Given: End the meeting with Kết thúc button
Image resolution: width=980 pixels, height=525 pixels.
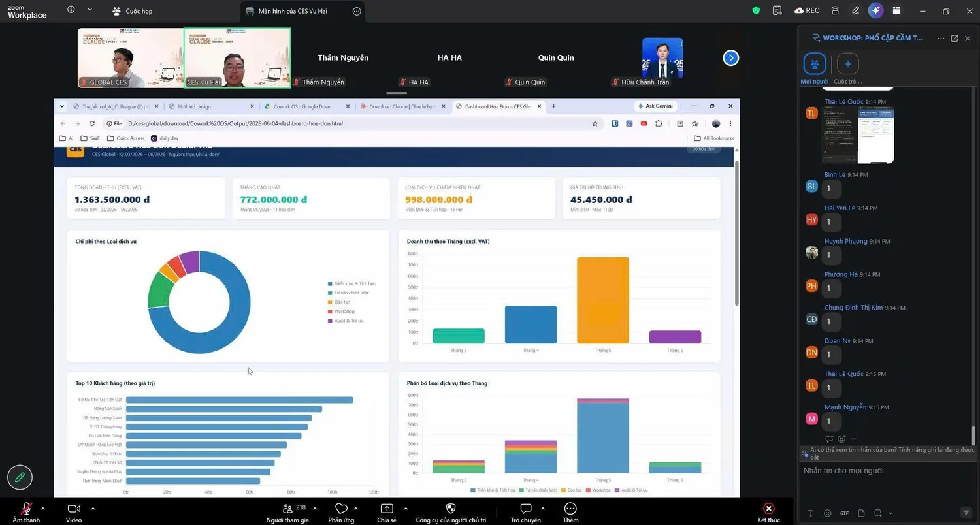Looking at the screenshot, I should 769,513.
